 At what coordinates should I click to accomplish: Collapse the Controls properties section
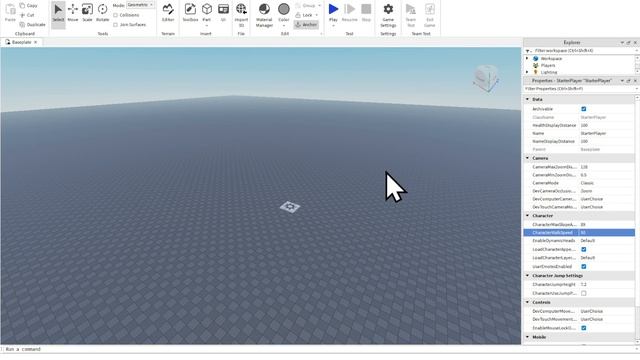click(527, 302)
